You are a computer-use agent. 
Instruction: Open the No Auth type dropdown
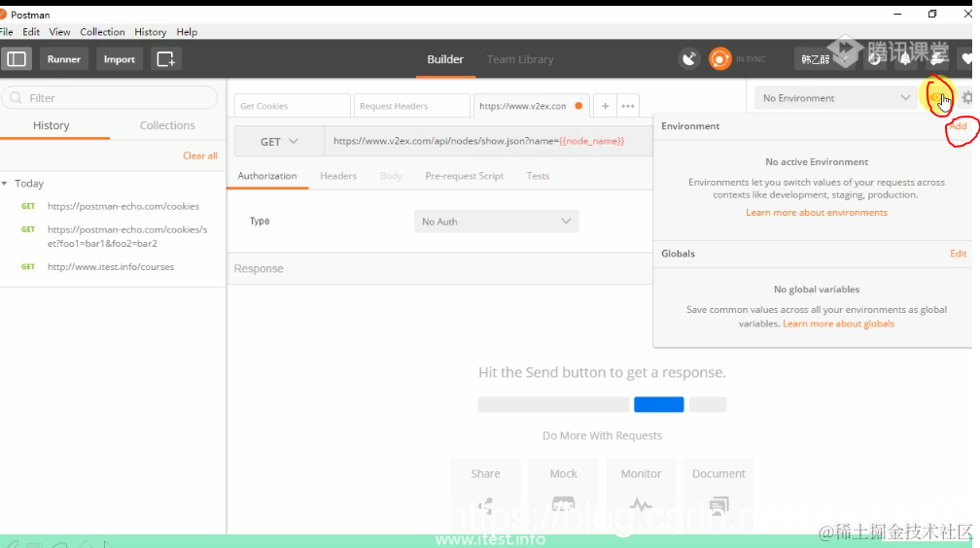[496, 222]
